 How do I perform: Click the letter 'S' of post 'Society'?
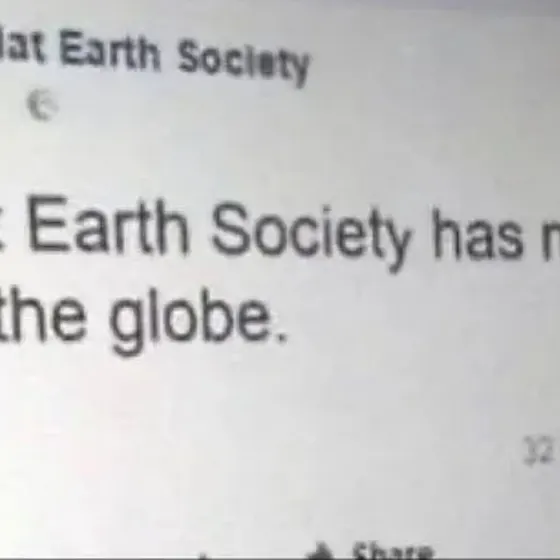tap(231, 228)
